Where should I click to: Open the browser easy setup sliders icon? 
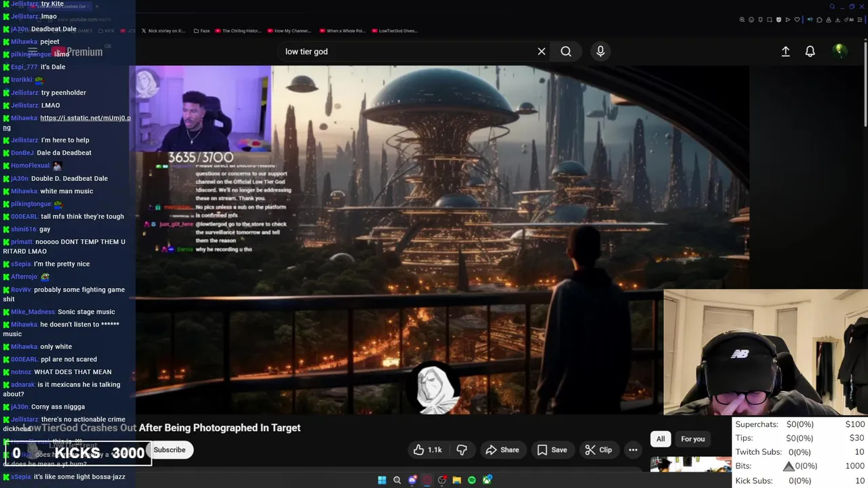click(x=859, y=20)
